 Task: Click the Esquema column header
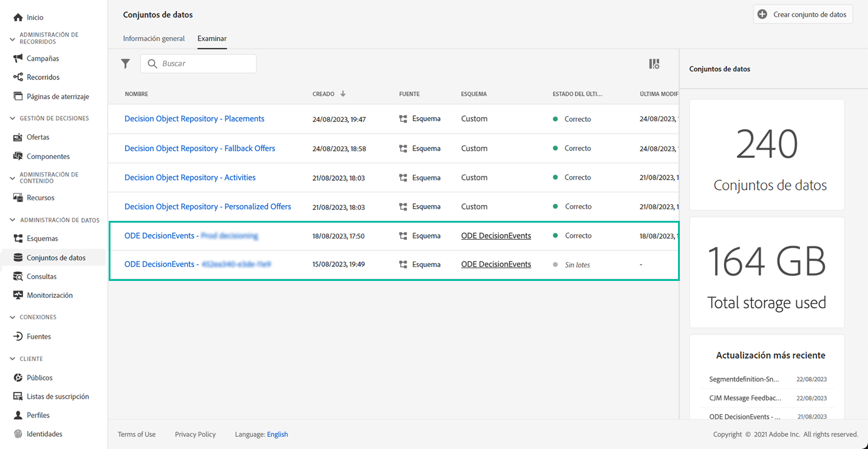pyautogui.click(x=474, y=94)
